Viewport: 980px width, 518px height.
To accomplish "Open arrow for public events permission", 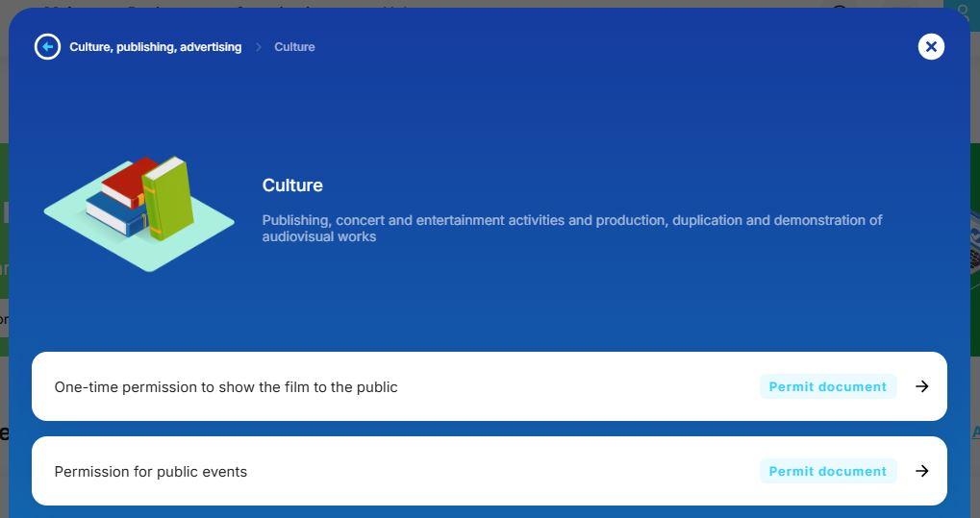I will tap(921, 471).
